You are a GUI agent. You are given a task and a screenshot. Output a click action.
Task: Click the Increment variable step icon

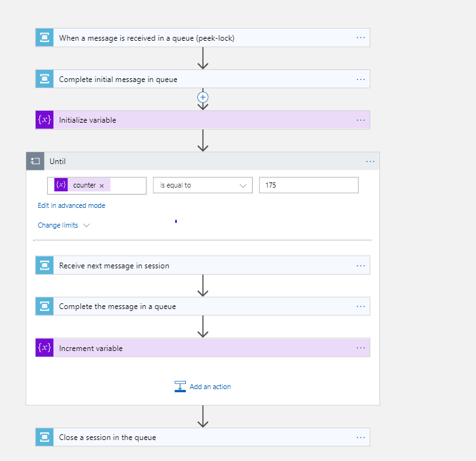point(45,348)
